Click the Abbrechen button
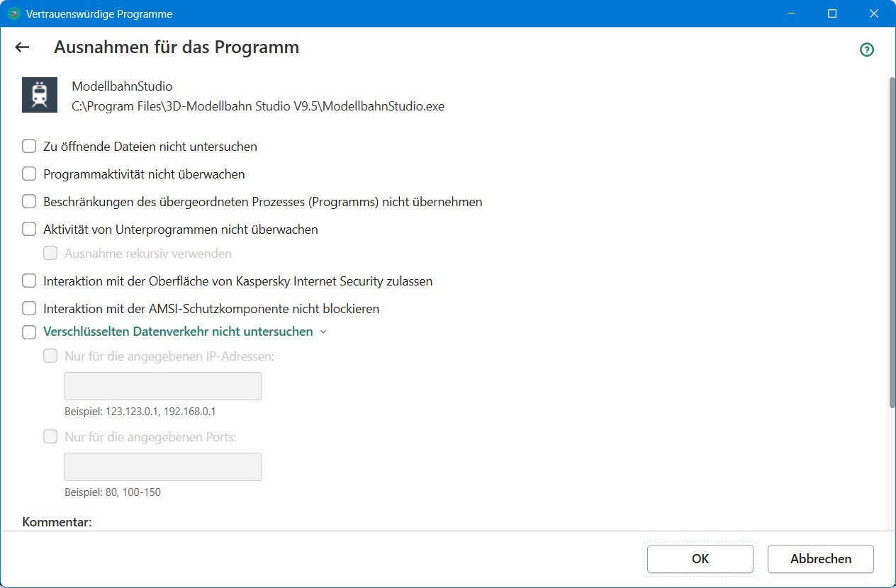 (821, 559)
